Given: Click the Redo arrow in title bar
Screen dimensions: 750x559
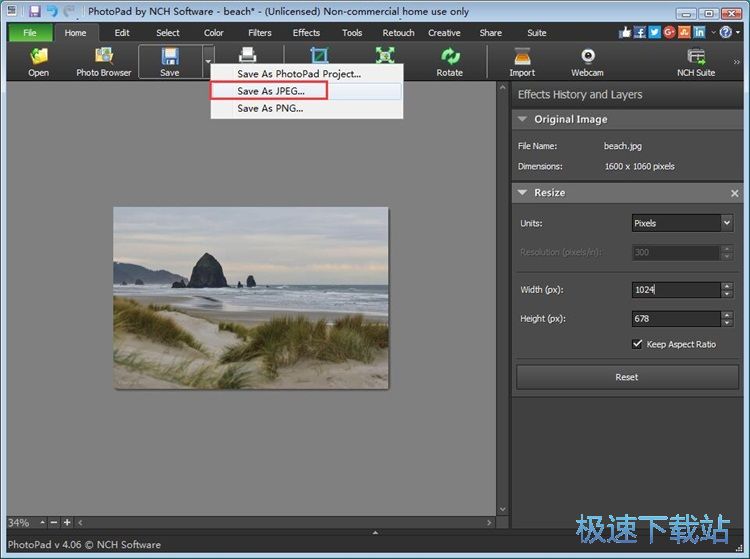Looking at the screenshot, I should tap(69, 11).
